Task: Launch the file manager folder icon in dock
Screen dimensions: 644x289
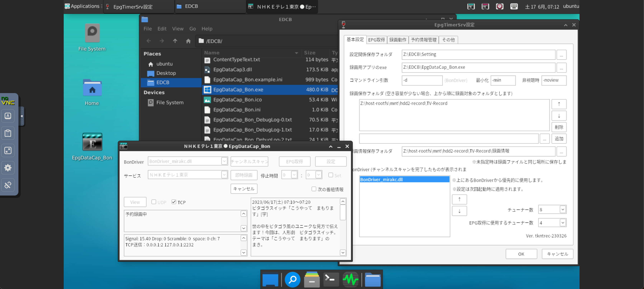Action: click(x=373, y=279)
